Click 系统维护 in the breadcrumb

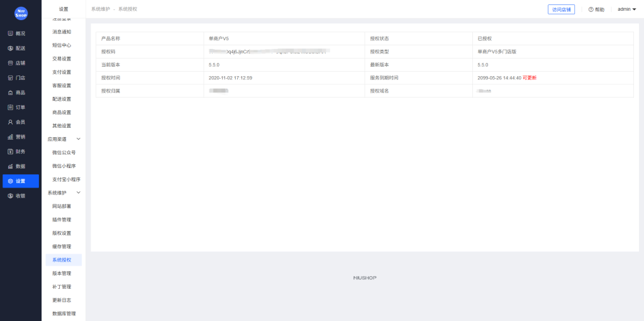point(101,9)
